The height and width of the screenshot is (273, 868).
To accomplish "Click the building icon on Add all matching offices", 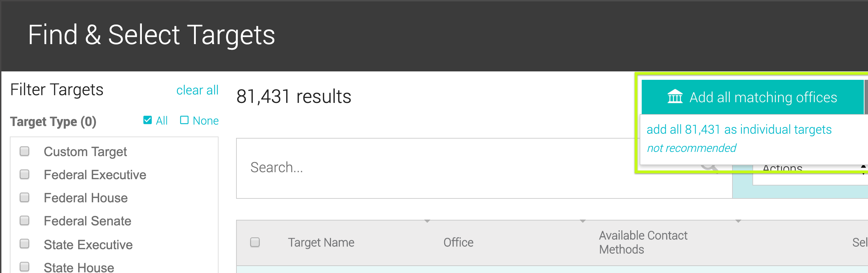I will coord(675,97).
